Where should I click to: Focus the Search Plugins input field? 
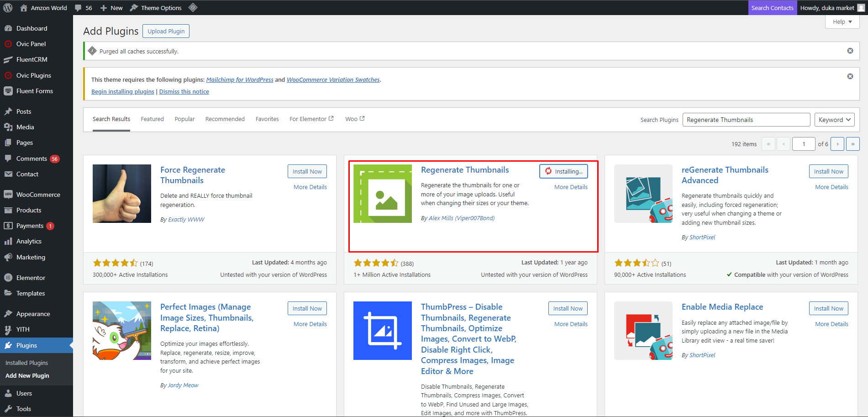click(747, 120)
